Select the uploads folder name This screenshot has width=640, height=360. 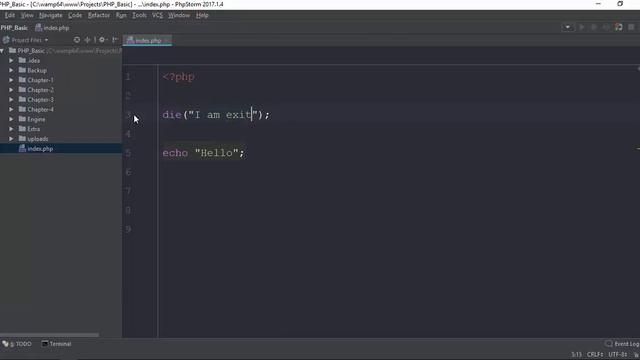(38, 139)
